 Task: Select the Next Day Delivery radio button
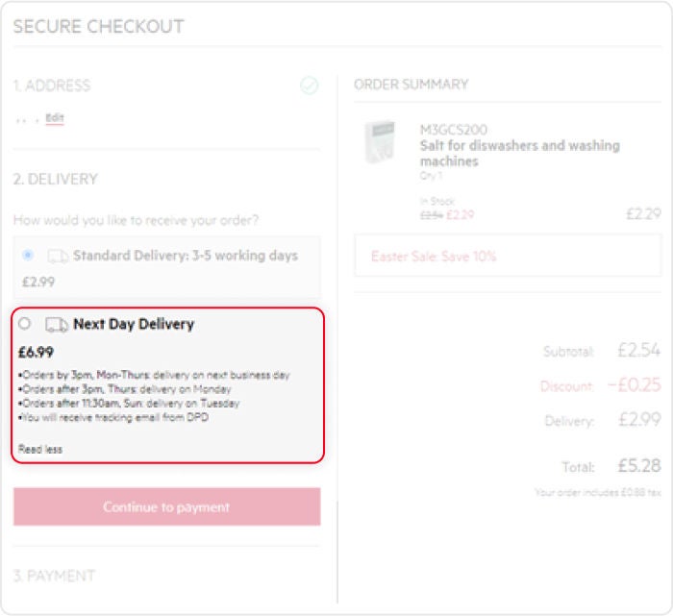pos(25,324)
